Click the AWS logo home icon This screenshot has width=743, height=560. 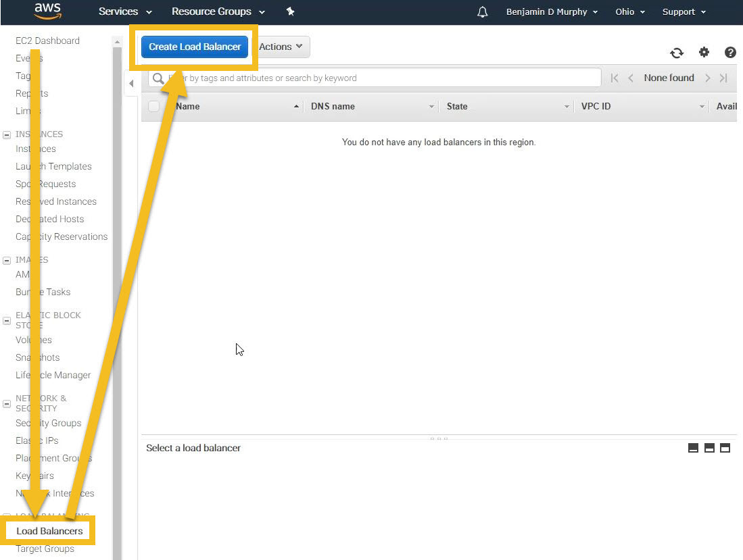(47, 11)
